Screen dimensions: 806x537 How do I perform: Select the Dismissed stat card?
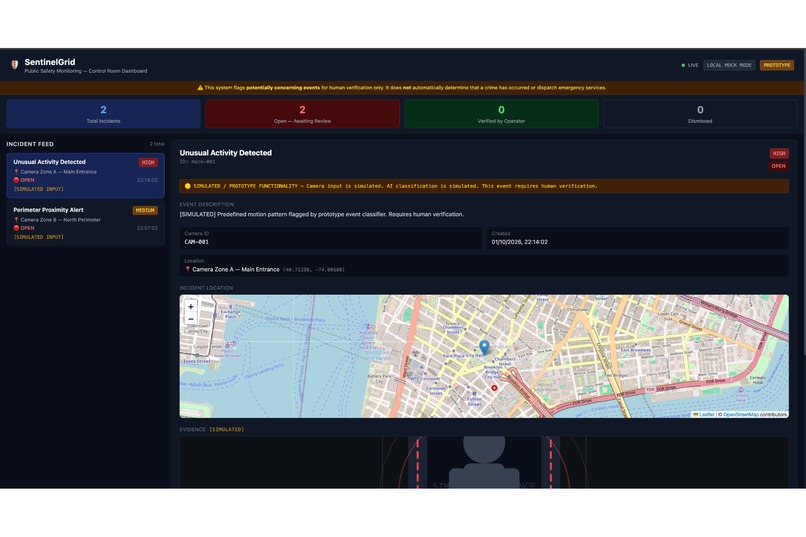point(700,114)
